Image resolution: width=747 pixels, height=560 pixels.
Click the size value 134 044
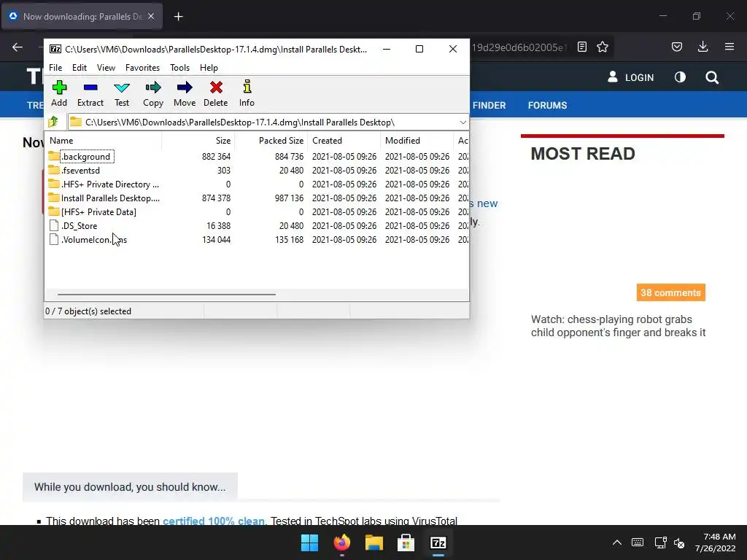pos(216,239)
